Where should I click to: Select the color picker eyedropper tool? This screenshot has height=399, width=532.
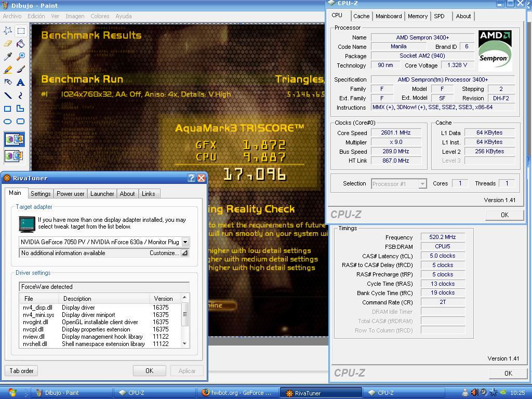pos(7,56)
